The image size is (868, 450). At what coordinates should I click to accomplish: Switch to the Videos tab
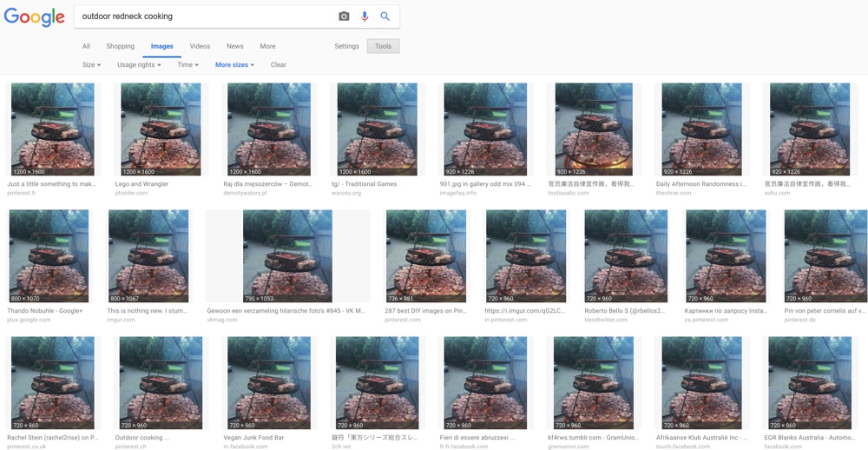(x=200, y=46)
